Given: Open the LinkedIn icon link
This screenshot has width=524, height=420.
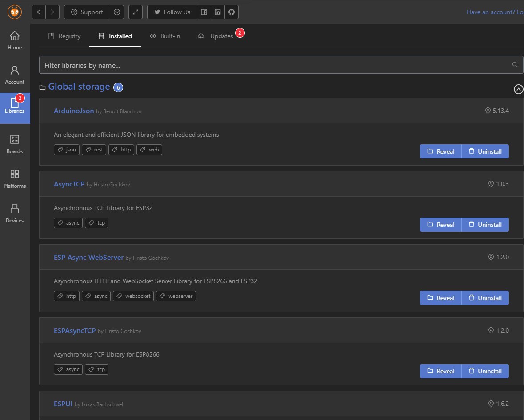Looking at the screenshot, I should point(217,12).
